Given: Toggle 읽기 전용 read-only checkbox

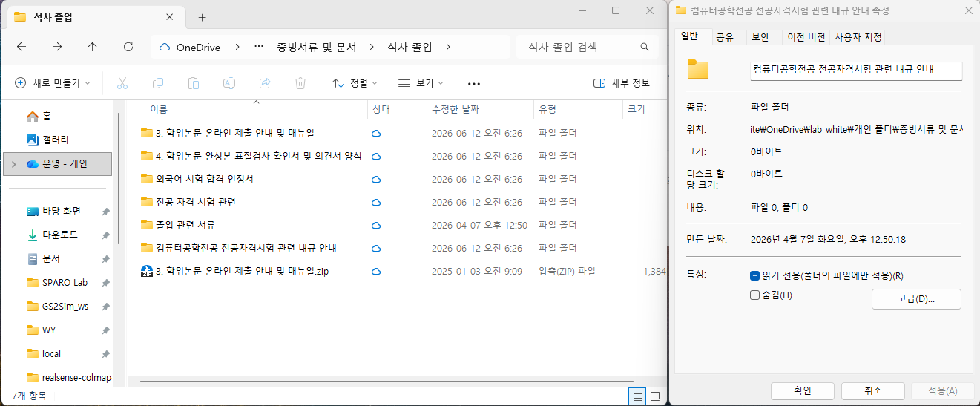Looking at the screenshot, I should click(x=755, y=275).
